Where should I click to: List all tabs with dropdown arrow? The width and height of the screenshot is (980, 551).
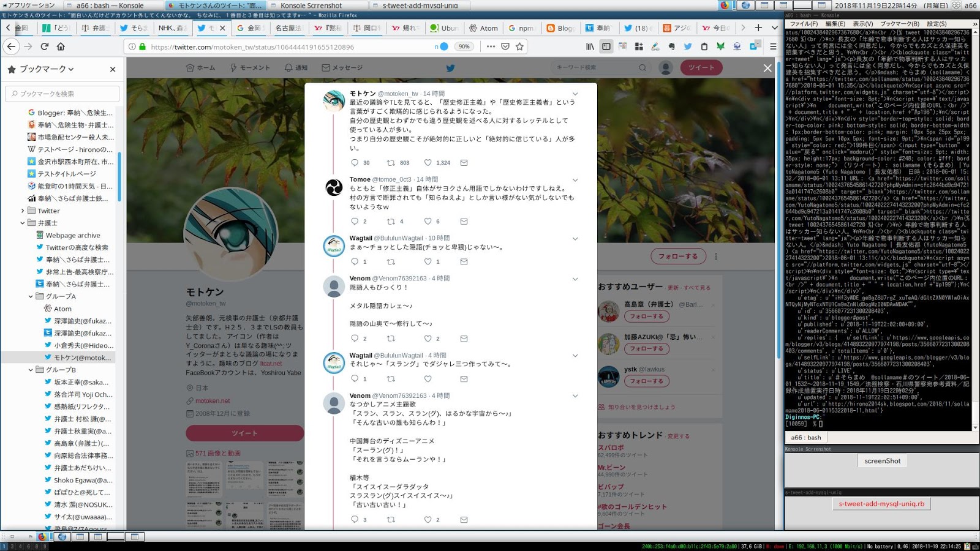click(774, 28)
